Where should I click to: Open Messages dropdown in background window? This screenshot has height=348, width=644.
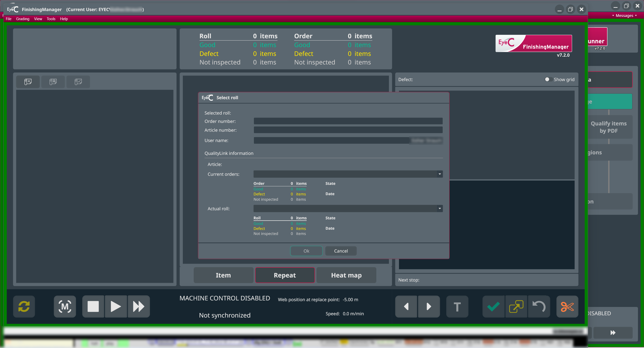click(x=624, y=16)
